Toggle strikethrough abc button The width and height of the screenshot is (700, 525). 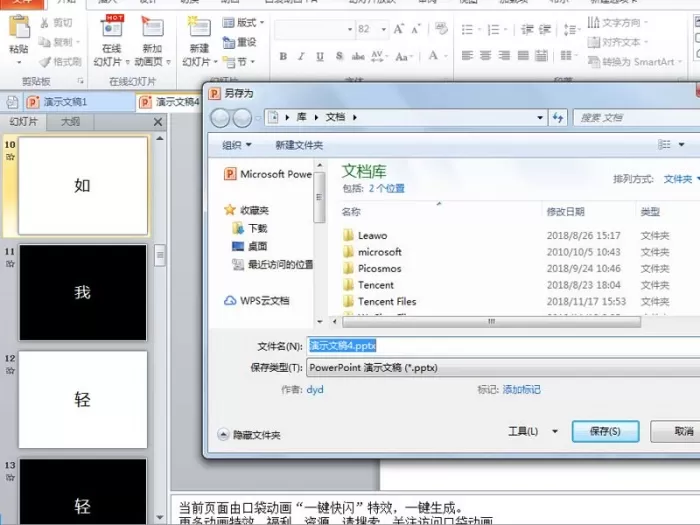[358, 56]
